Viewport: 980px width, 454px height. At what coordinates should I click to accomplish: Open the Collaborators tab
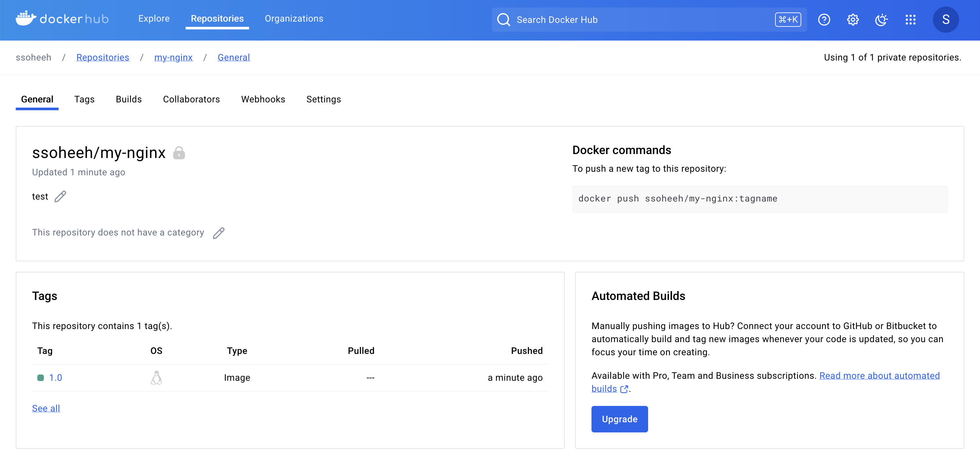(x=191, y=99)
